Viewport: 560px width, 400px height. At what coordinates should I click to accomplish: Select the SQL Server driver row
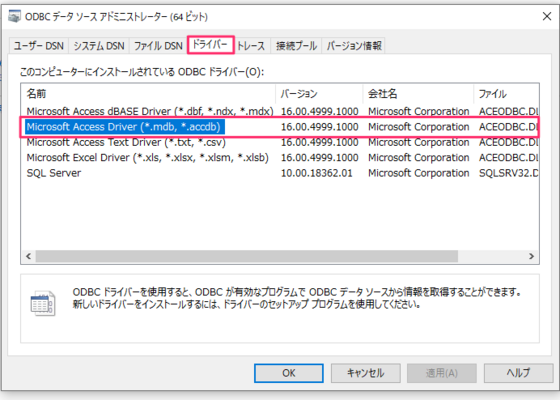point(280,173)
